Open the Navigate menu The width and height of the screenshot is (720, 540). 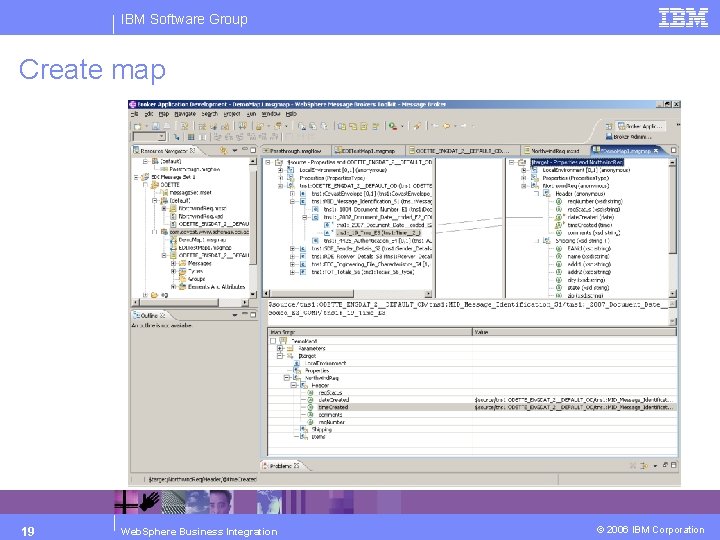(185, 114)
